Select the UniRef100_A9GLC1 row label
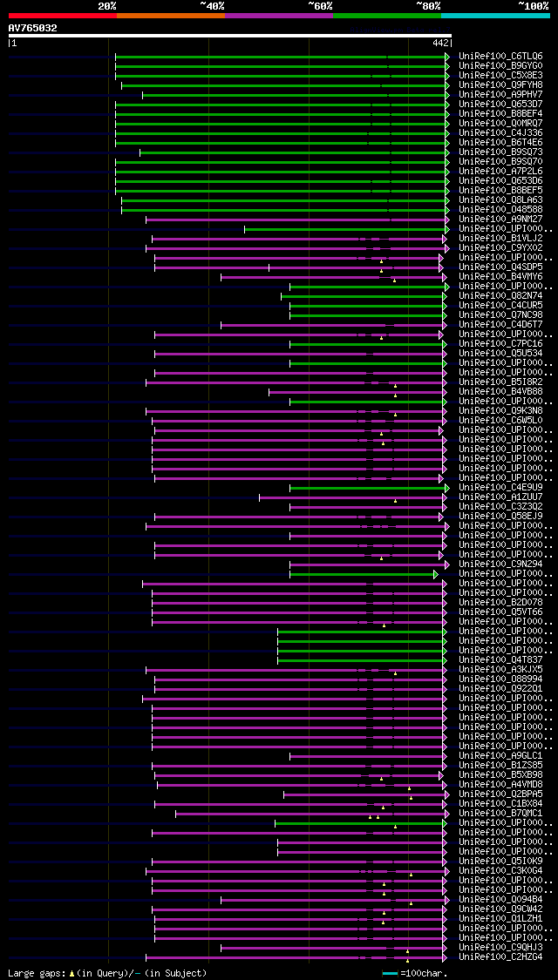This screenshot has width=558, height=980. point(500,755)
